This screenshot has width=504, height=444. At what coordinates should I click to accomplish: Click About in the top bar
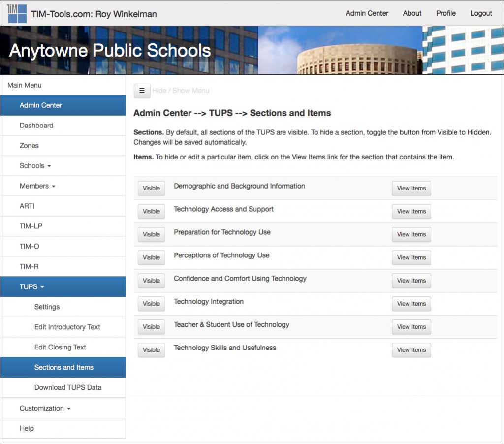click(x=412, y=13)
